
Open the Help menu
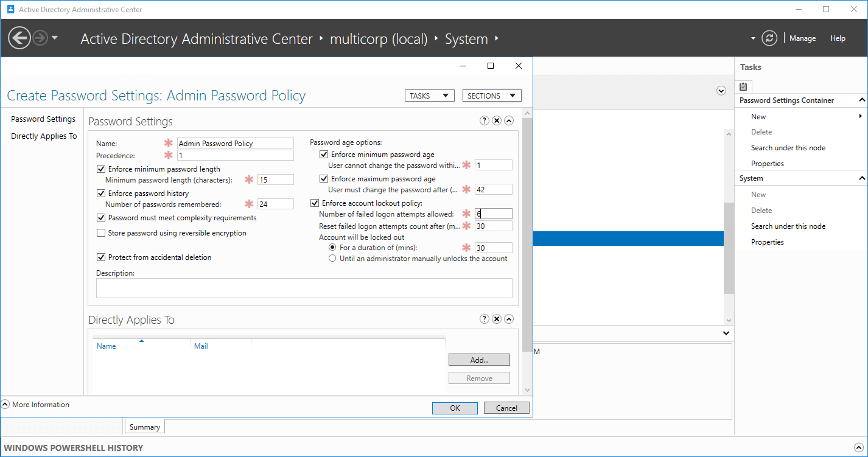click(838, 38)
